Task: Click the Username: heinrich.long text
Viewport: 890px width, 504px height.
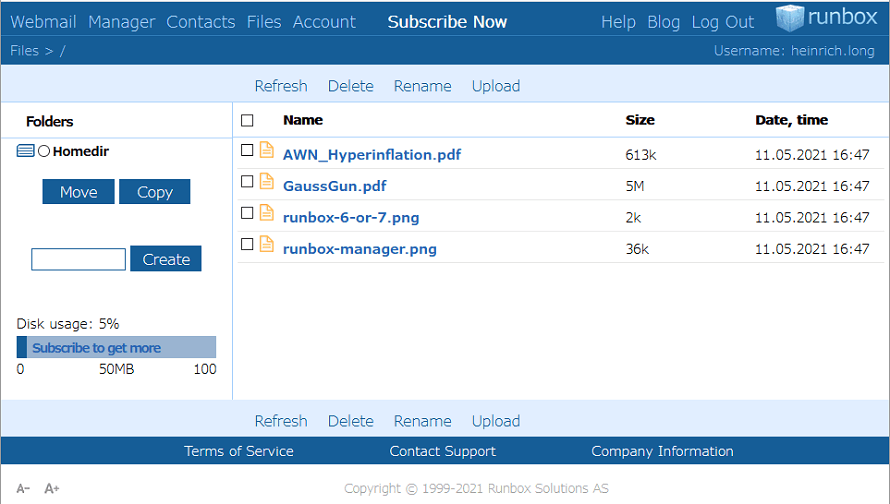Action: pos(794,51)
